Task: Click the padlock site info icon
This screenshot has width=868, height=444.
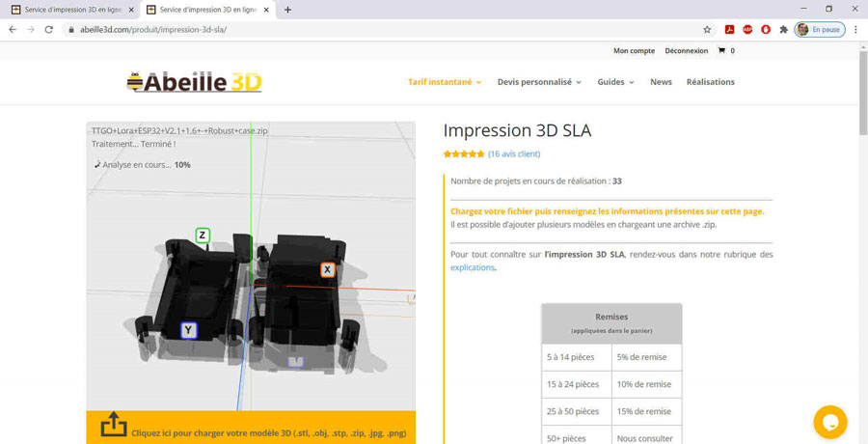Action: point(70,30)
